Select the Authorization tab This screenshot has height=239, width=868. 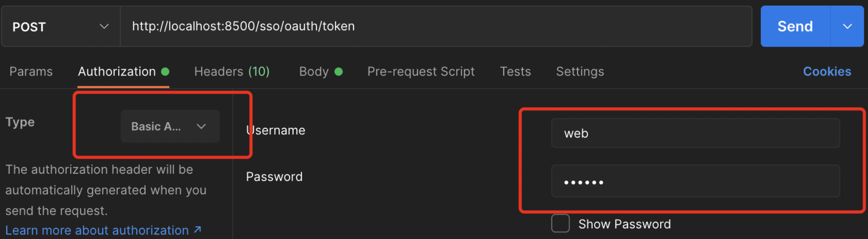(117, 72)
